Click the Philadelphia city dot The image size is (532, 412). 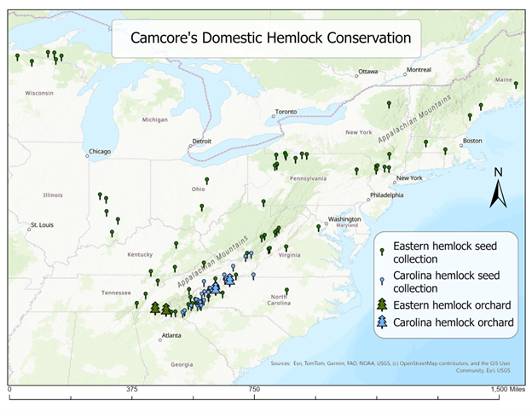[368, 200]
